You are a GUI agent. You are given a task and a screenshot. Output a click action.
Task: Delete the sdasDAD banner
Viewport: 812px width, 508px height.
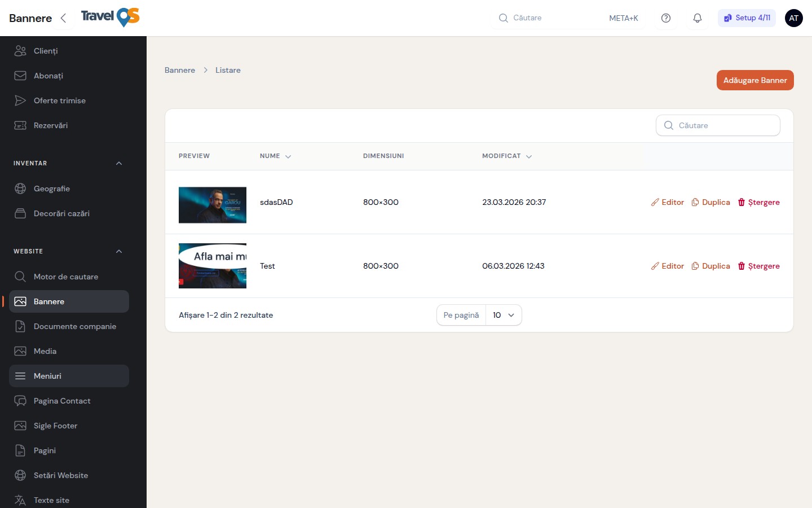(758, 202)
